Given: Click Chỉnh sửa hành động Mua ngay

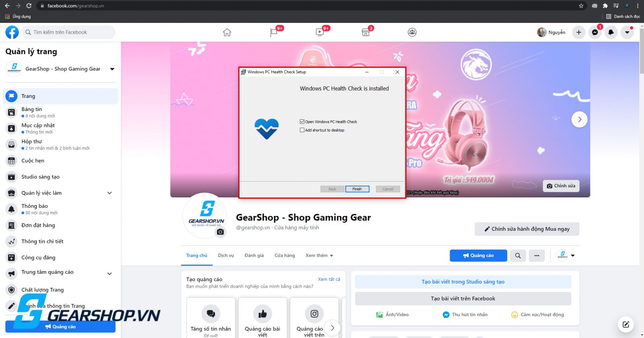Looking at the screenshot, I should 527,229.
